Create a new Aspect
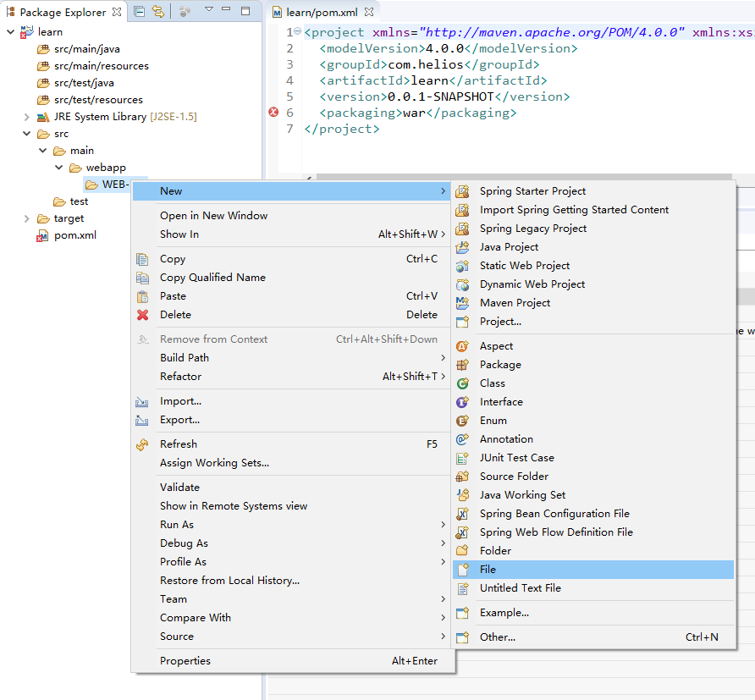The width and height of the screenshot is (755, 700). click(593, 346)
